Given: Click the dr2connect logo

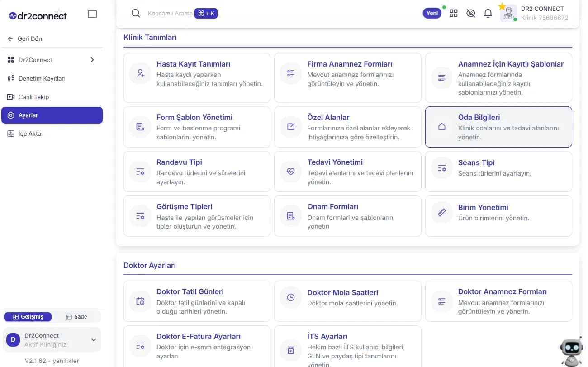Looking at the screenshot, I should pos(38,15).
